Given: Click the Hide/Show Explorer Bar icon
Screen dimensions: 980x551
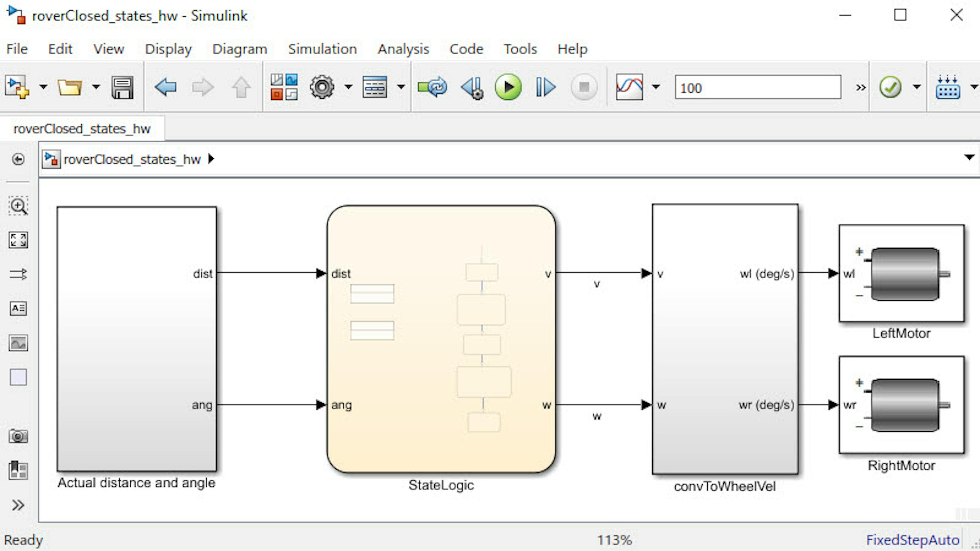Looking at the screenshot, I should (18, 159).
